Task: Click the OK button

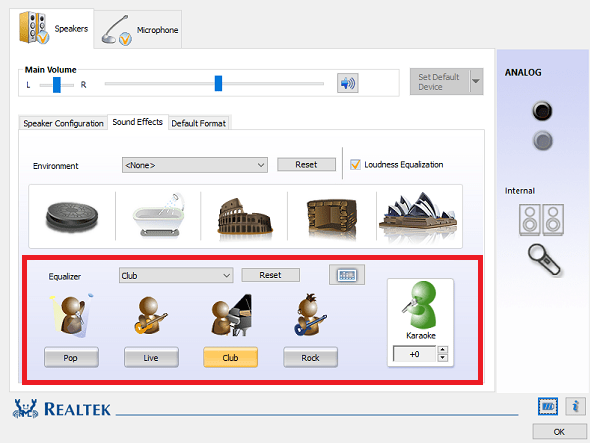Action: pos(559,432)
